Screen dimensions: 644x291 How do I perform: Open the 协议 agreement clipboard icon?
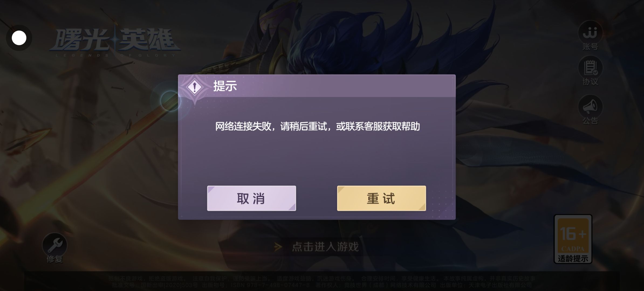click(x=590, y=68)
